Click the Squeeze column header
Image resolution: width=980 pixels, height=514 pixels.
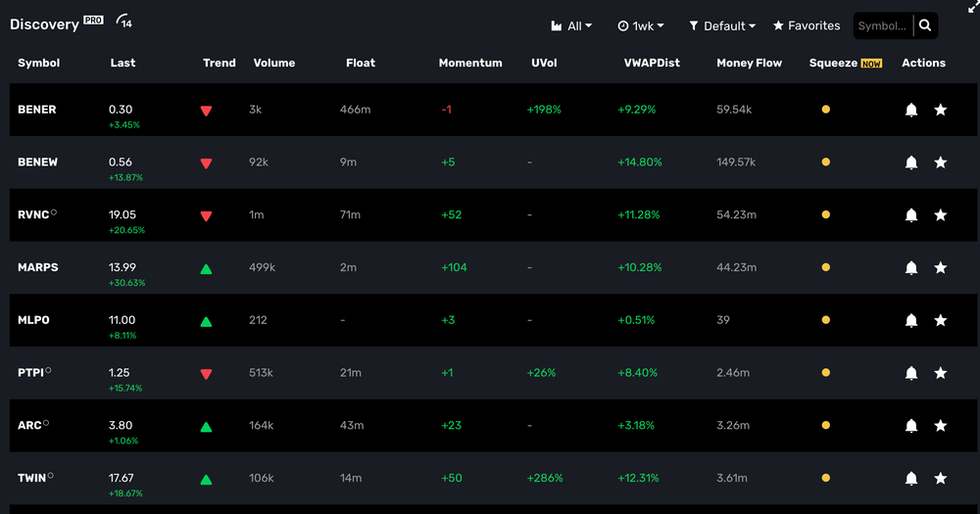833,63
